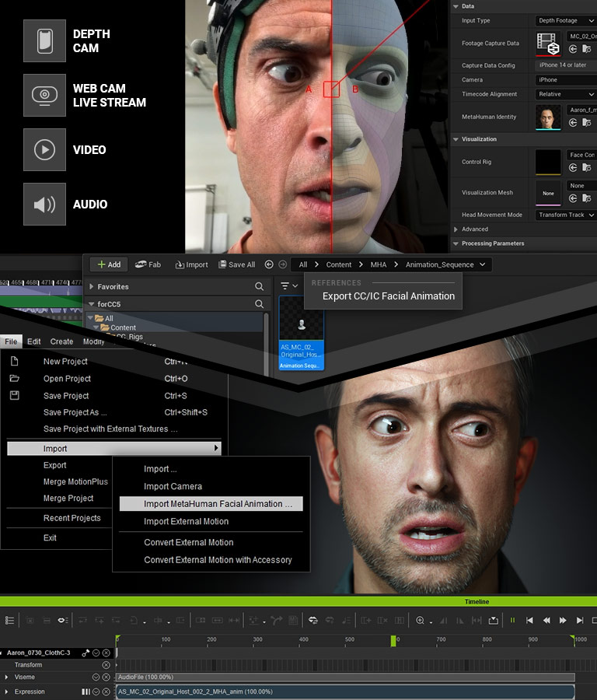This screenshot has height=700, width=597.
Task: Click the pause button in timeline
Action: [512, 620]
